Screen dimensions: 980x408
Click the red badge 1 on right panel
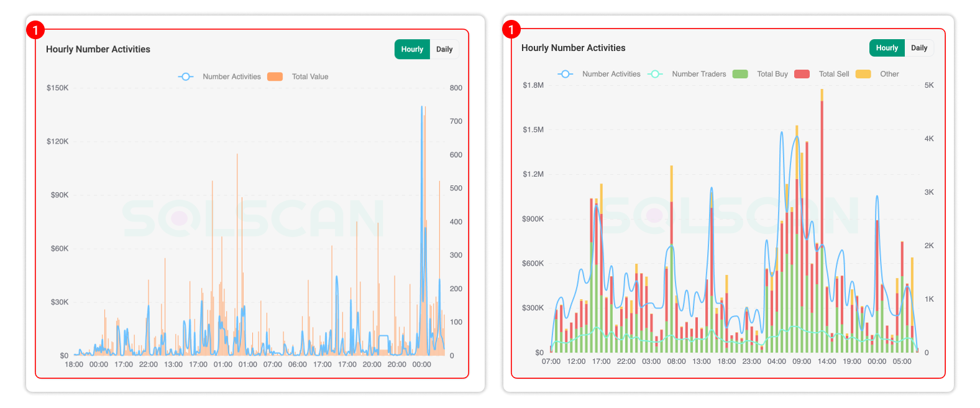click(511, 29)
